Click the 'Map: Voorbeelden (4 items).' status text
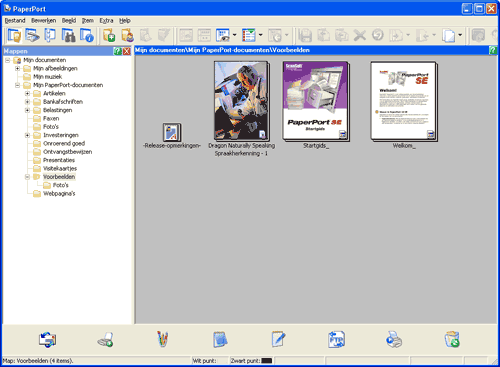 [x=38, y=361]
